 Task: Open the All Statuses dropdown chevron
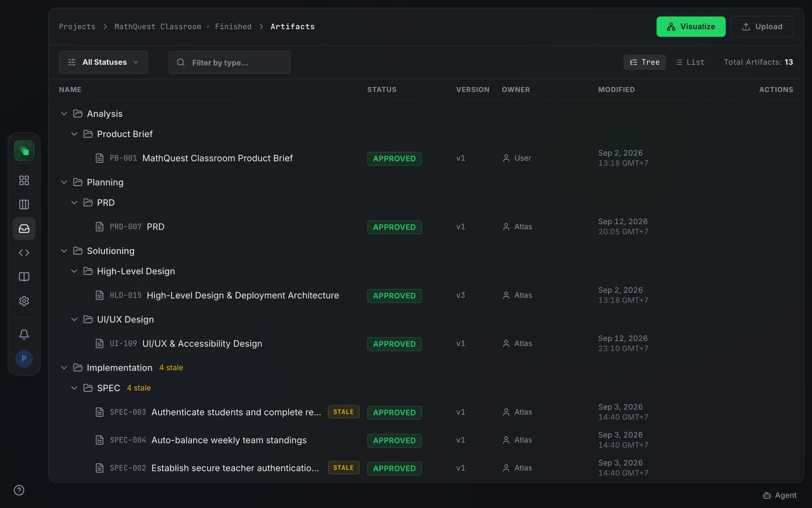point(136,62)
